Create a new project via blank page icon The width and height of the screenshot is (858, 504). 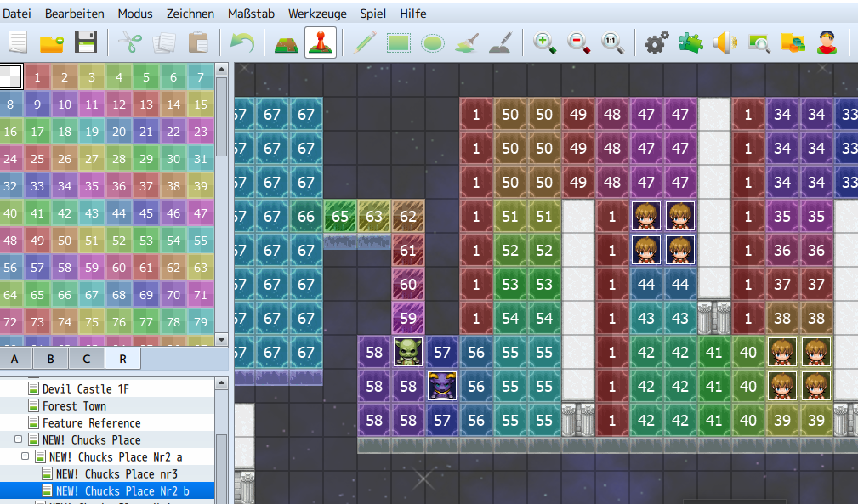tap(18, 42)
